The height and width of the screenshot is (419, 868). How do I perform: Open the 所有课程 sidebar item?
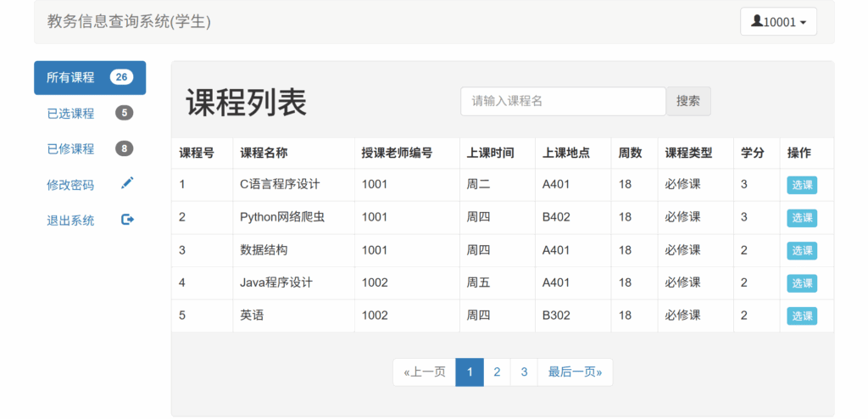[x=90, y=77]
